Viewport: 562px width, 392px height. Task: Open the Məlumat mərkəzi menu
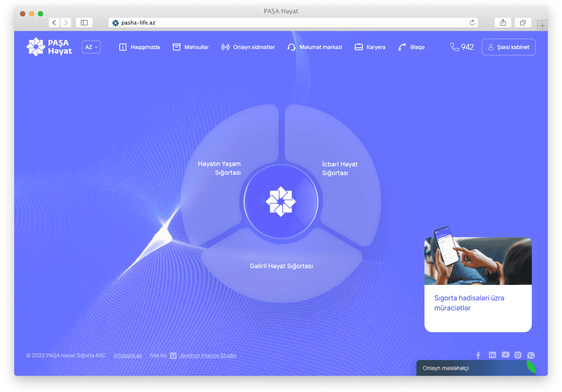tap(315, 47)
